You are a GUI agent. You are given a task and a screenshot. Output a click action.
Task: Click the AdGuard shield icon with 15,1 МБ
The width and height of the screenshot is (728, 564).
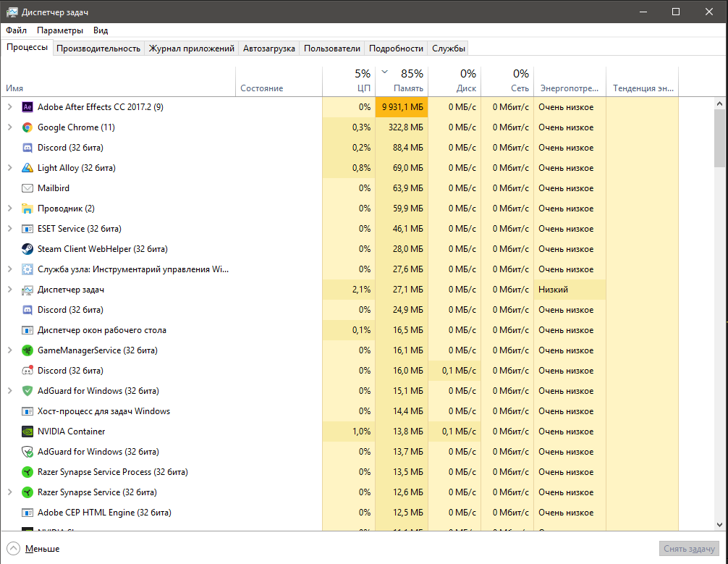click(x=27, y=391)
